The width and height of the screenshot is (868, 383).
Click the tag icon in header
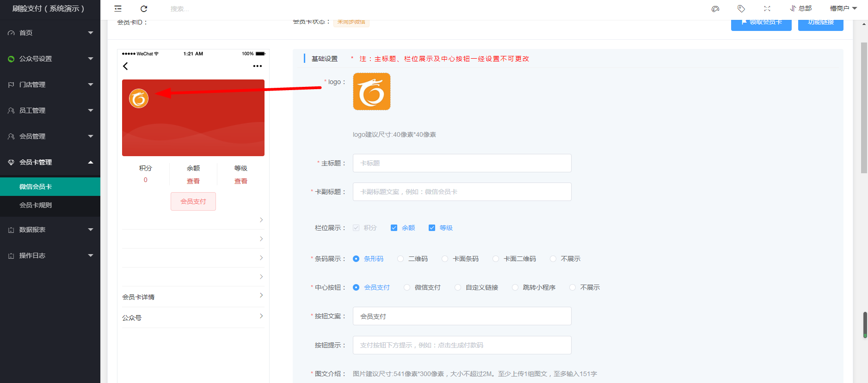pos(741,8)
